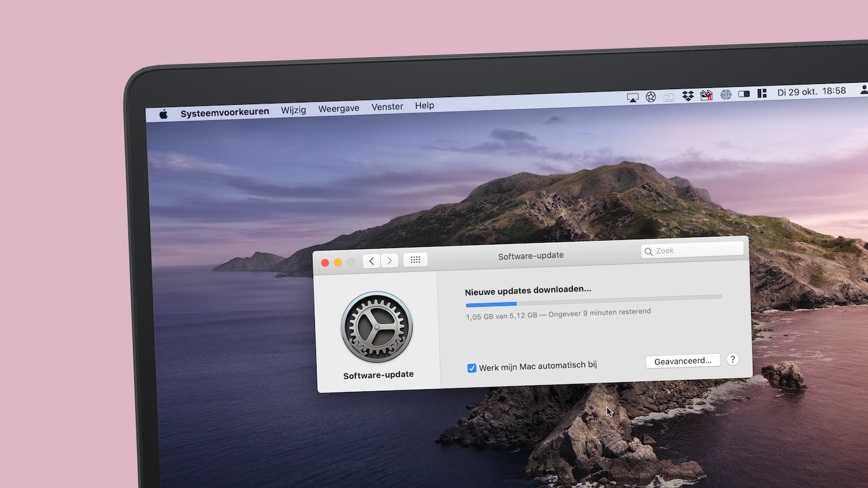Open the Dropbox menu bar icon
The height and width of the screenshot is (488, 868).
click(688, 95)
